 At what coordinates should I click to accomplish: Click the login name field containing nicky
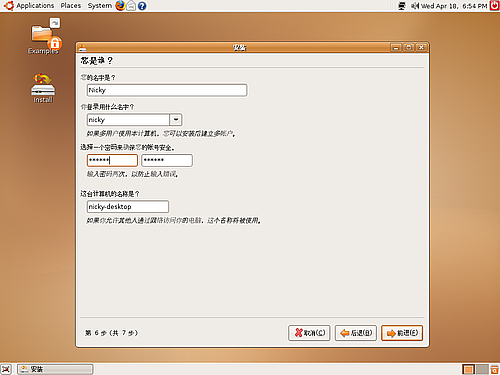[128, 120]
